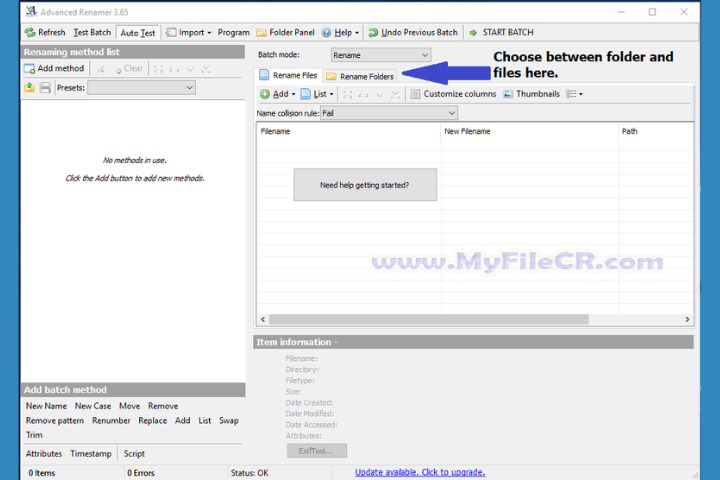Select Add in batch method list
The image size is (720, 480).
coord(182,421)
